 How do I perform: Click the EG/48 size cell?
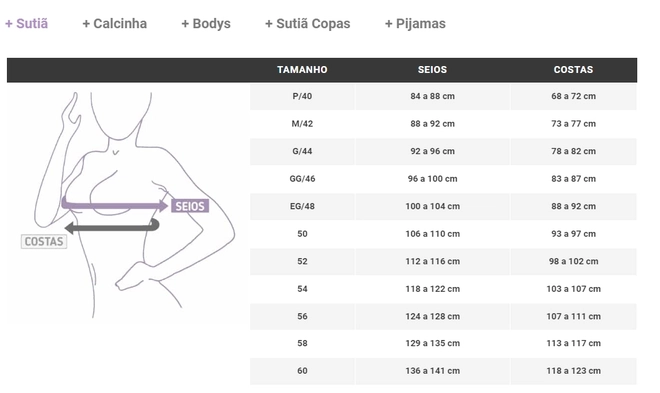point(302,207)
